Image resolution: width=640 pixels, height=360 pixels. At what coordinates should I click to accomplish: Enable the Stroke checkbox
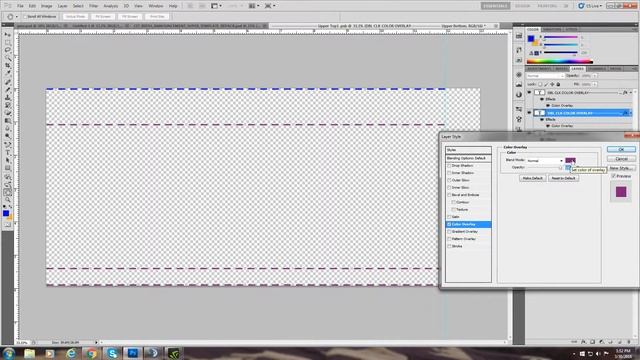pyautogui.click(x=449, y=247)
